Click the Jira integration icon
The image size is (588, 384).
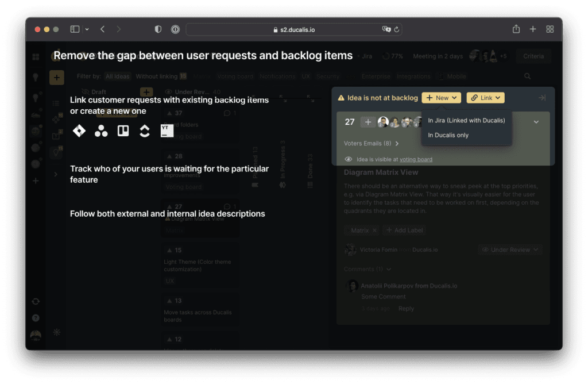point(79,131)
